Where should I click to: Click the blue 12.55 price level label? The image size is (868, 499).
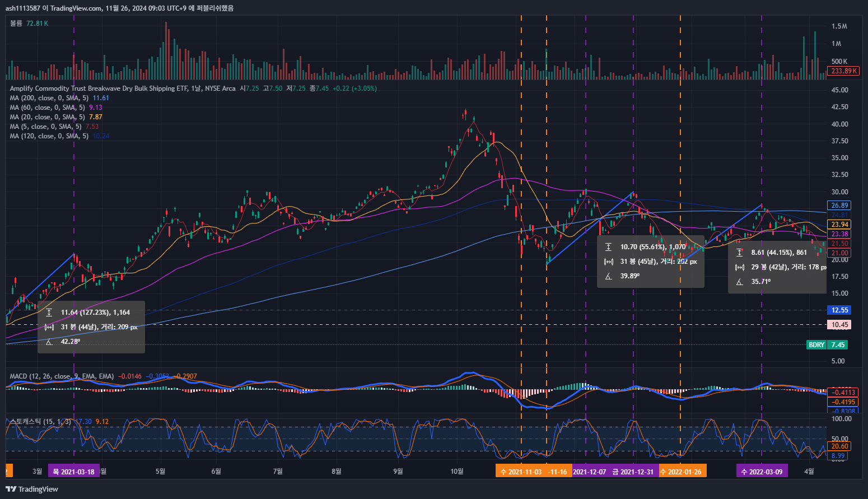[839, 310]
